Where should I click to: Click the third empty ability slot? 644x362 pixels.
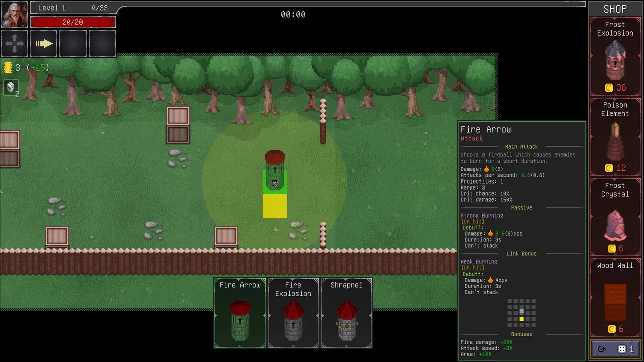coord(73,44)
